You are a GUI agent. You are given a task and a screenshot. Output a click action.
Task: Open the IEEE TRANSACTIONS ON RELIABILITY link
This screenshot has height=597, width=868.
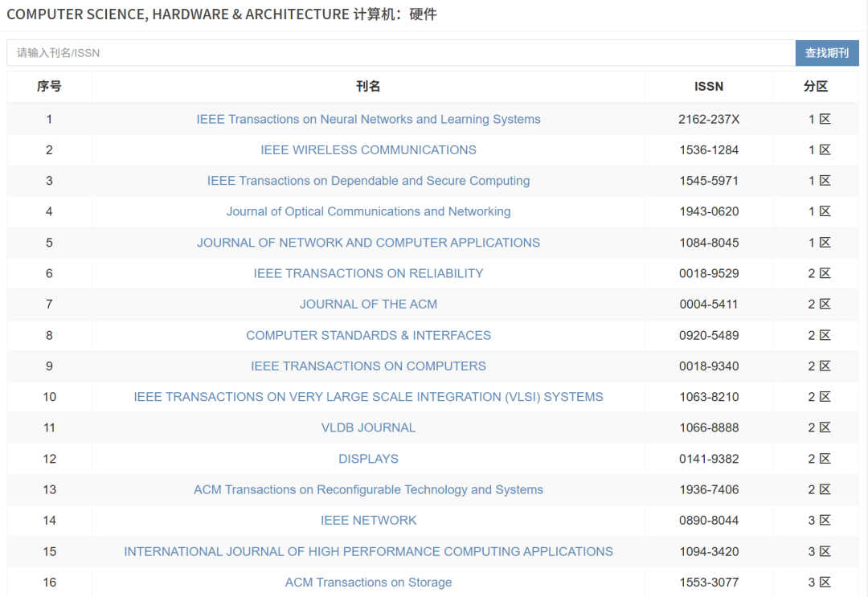[368, 273]
